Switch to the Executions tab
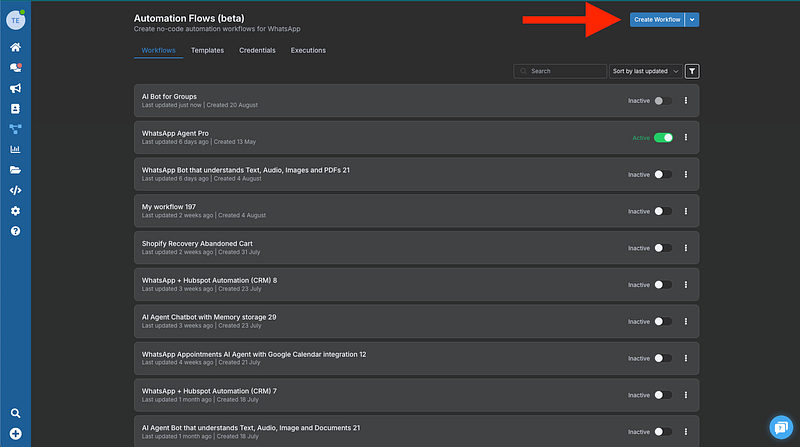800x447 pixels. pyautogui.click(x=308, y=50)
